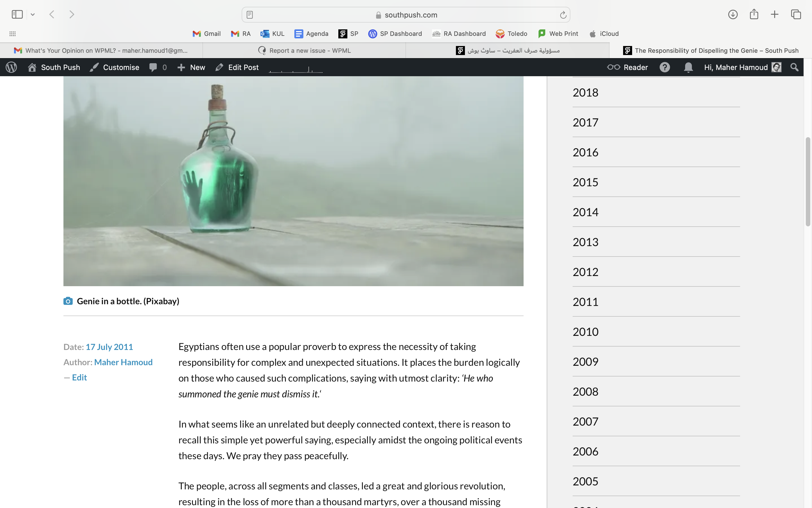Click the Genie in a bottle caption text

[x=128, y=301]
